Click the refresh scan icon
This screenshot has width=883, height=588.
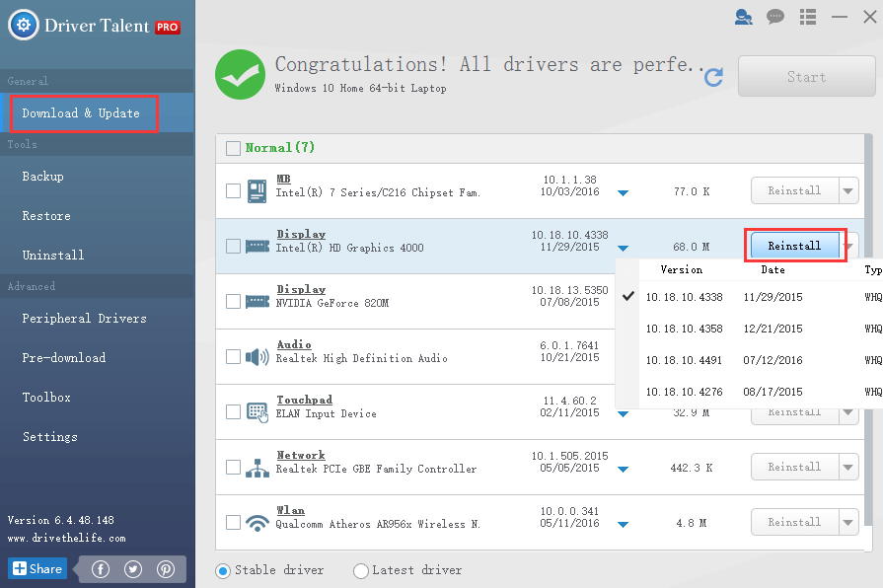point(713,77)
